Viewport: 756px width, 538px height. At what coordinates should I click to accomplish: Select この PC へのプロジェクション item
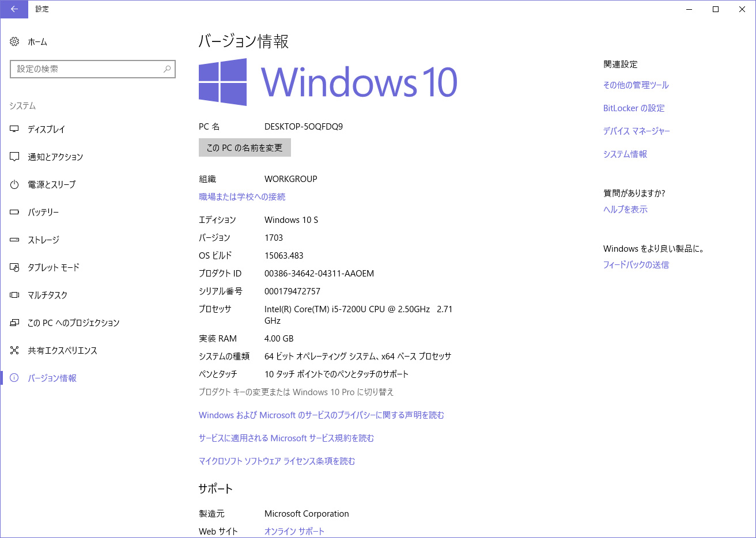point(74,323)
